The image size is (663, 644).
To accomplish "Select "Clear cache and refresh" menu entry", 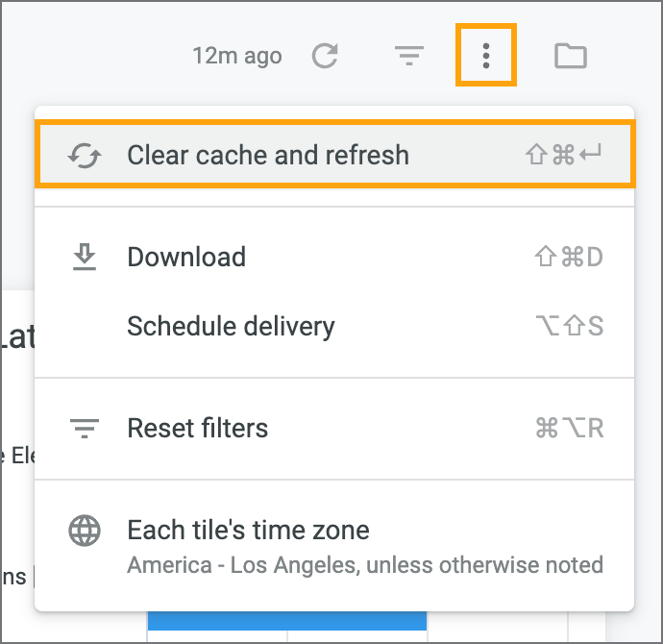I will (268, 156).
